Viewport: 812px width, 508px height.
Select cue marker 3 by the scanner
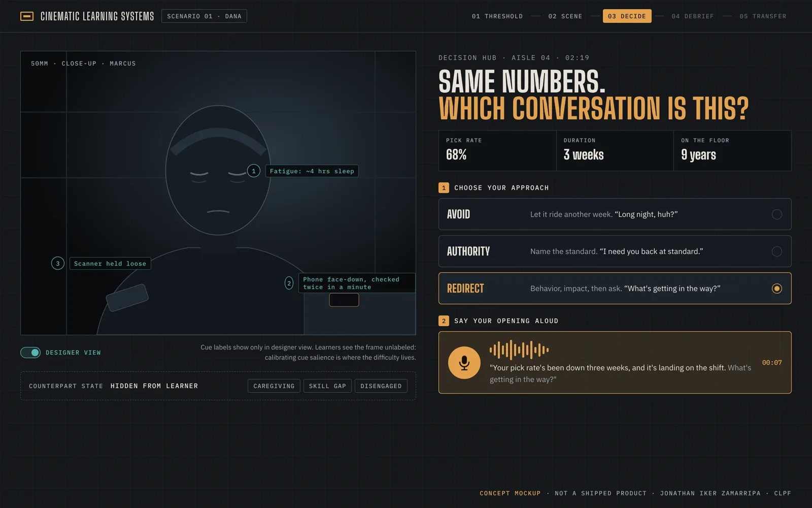58,263
